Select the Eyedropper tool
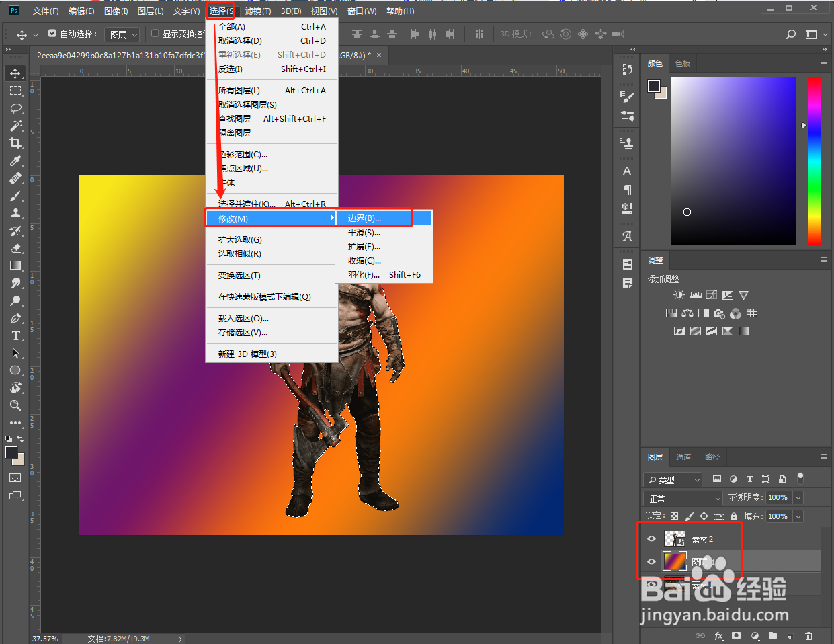The height and width of the screenshot is (644, 834). point(15,161)
